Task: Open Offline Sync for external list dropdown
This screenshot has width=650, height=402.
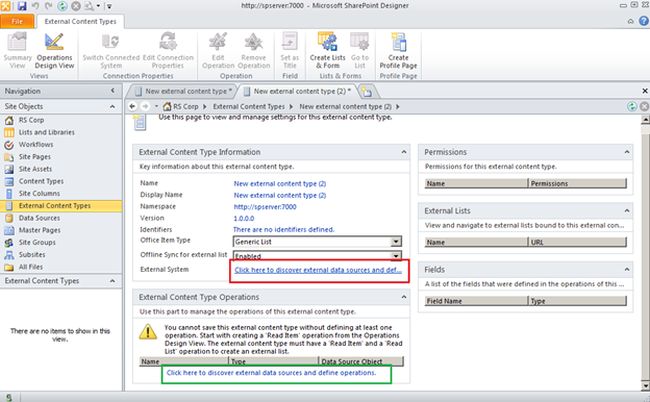Action: [x=396, y=256]
